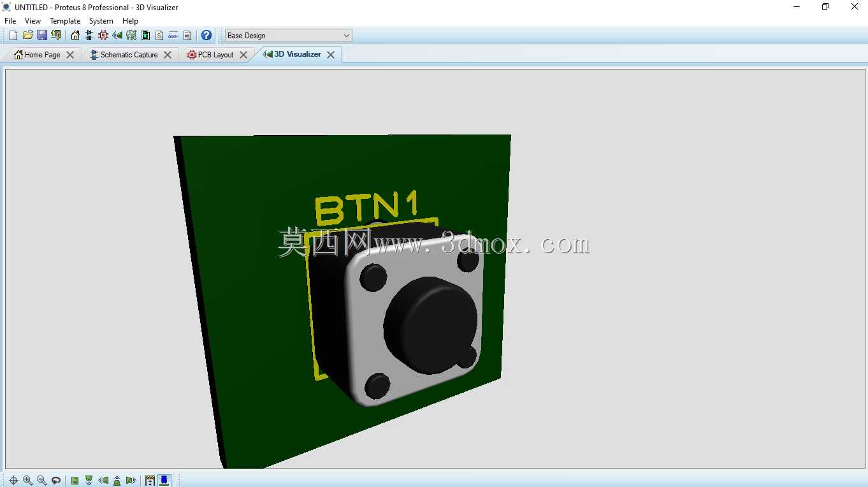Click the BTN1 silkscreen label

(x=368, y=208)
